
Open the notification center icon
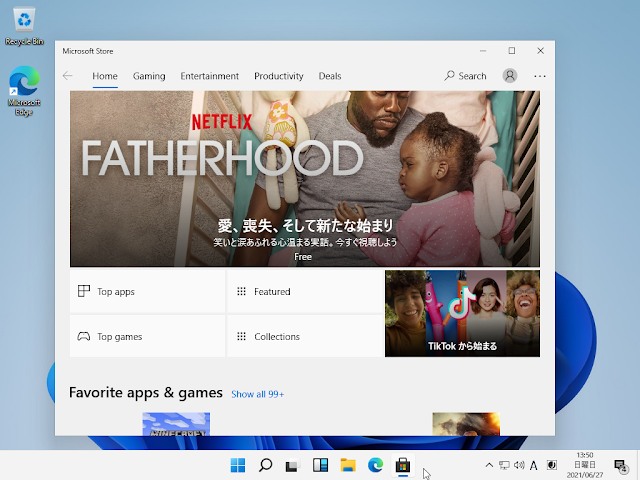(621, 465)
